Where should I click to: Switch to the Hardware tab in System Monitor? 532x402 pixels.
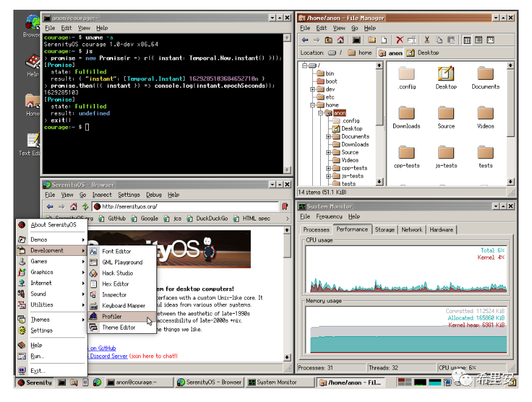click(441, 230)
